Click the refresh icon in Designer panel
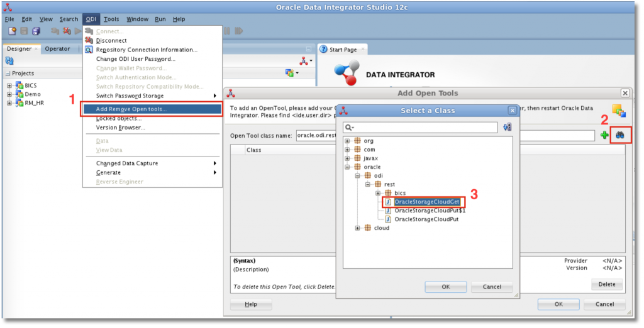This screenshot has height=328, width=644. coord(9,61)
